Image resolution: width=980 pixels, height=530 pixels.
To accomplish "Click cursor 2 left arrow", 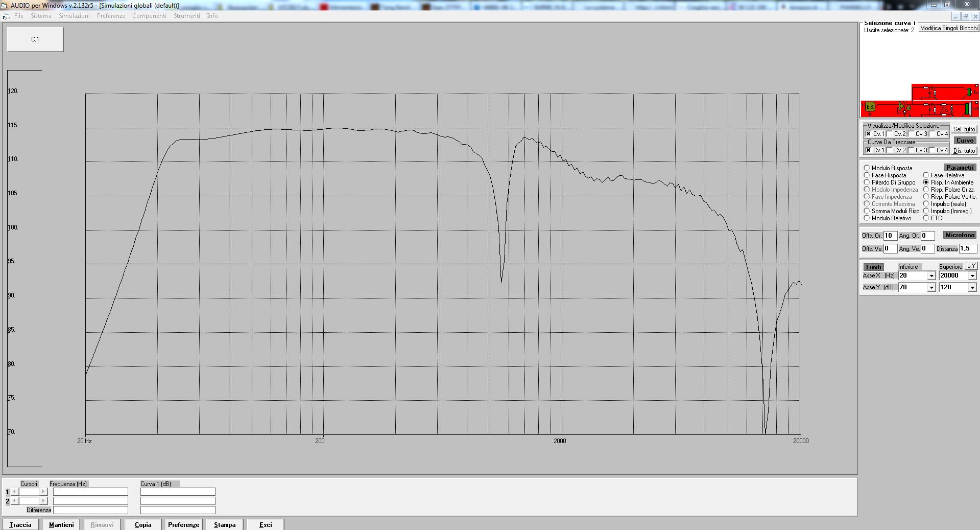I will [14, 501].
